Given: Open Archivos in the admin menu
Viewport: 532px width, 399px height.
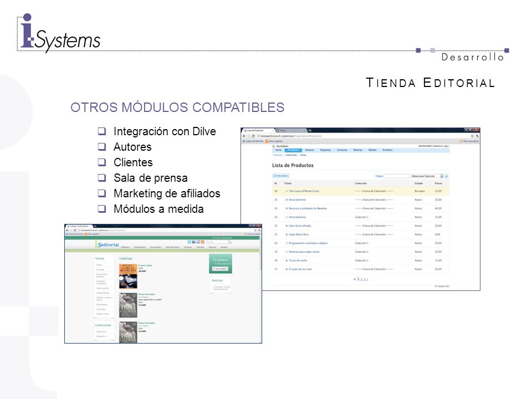Looking at the screenshot, I should [387, 150].
